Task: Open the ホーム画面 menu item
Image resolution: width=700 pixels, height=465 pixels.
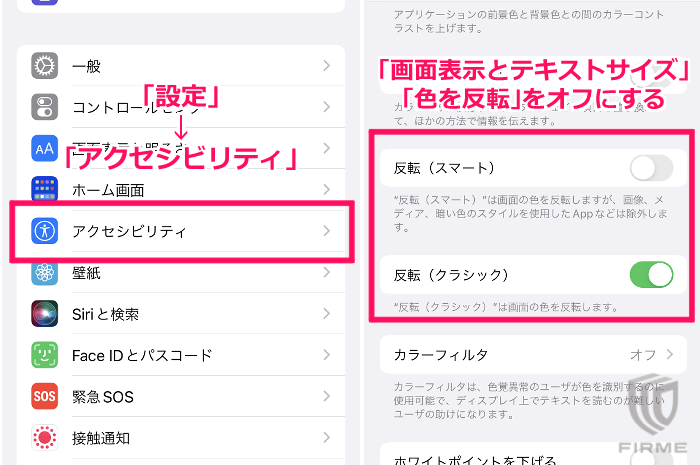Action: (x=108, y=189)
